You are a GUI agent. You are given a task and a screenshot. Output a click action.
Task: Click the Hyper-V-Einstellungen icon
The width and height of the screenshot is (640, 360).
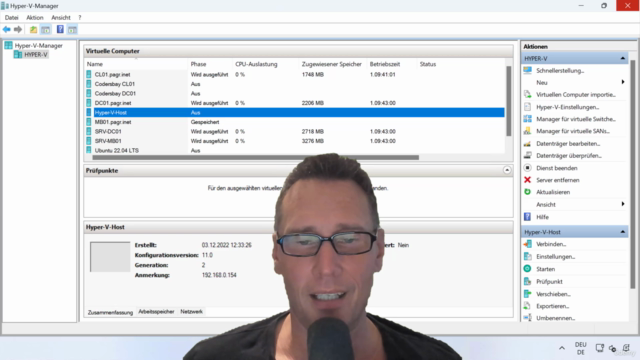[x=527, y=107]
